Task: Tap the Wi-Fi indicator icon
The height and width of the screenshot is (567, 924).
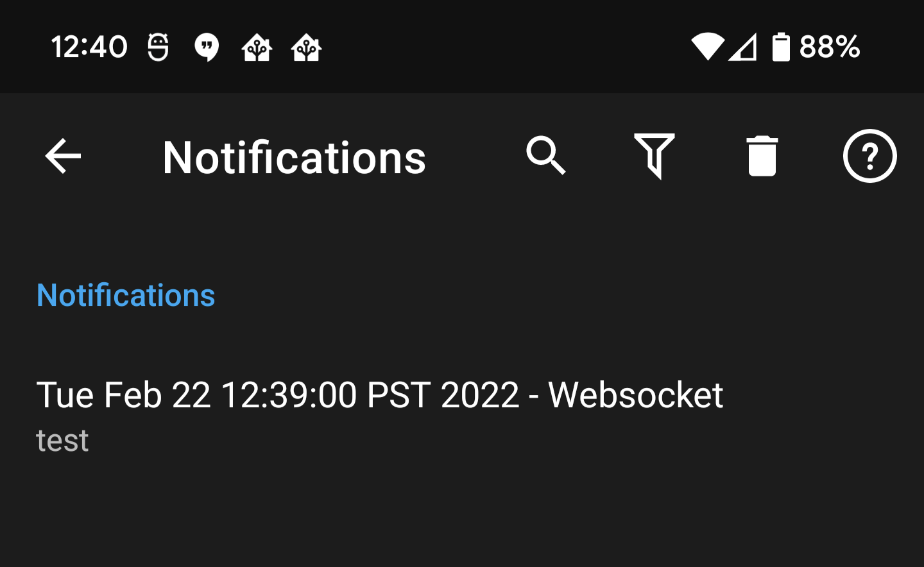Action: [707, 47]
